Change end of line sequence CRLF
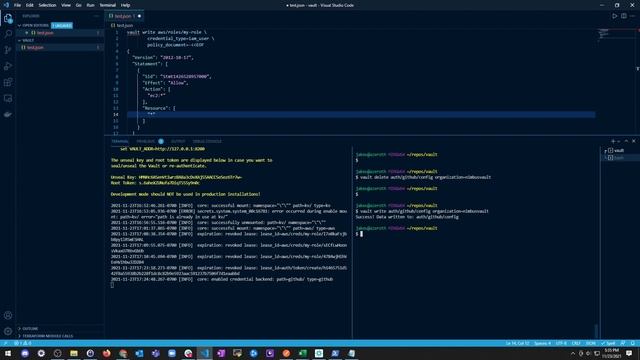This screenshot has width=640, height=360. (x=576, y=343)
